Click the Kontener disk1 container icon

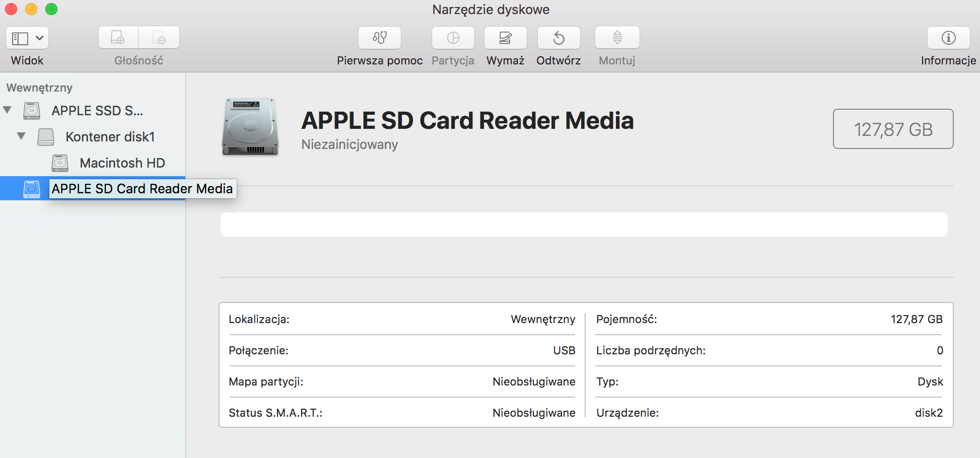coord(46,137)
